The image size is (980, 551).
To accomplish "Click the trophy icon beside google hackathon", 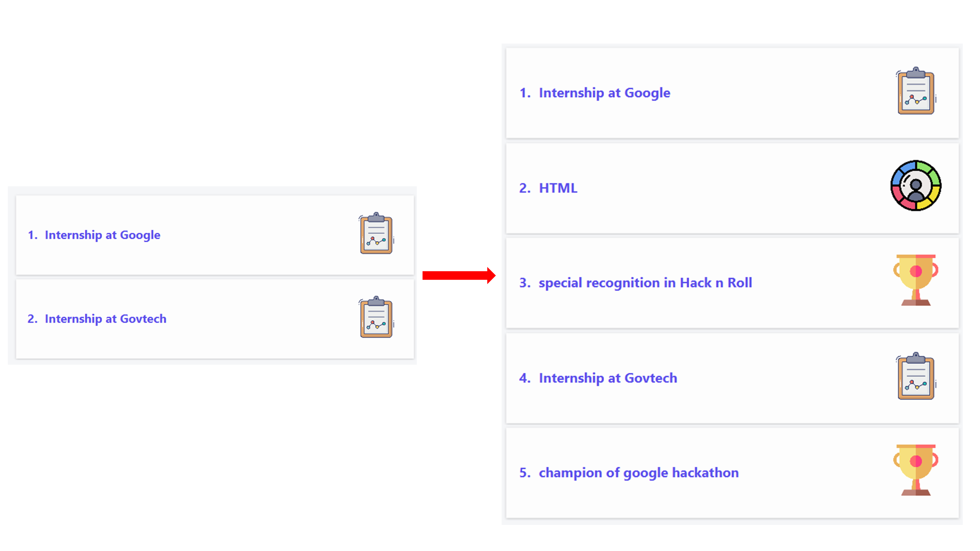I will coord(916,470).
